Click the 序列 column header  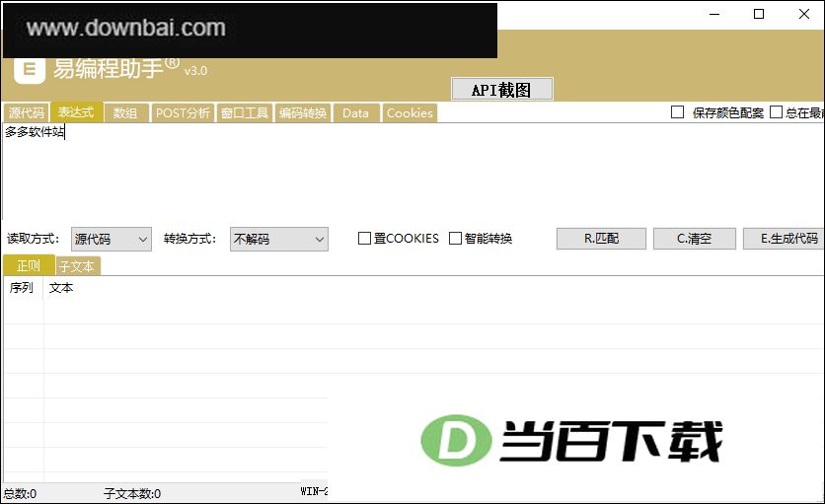coord(23,288)
